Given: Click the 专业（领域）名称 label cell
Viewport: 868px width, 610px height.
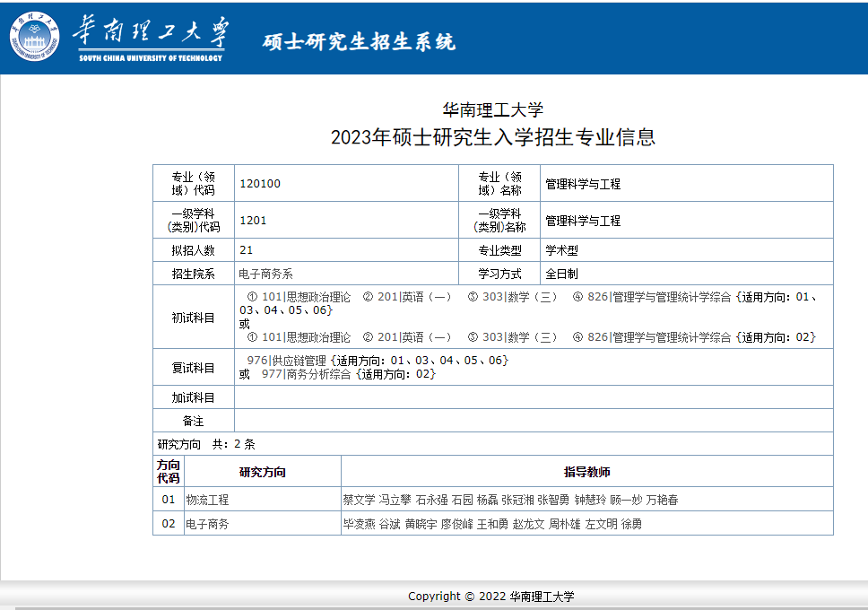Looking at the screenshot, I should point(499,183).
